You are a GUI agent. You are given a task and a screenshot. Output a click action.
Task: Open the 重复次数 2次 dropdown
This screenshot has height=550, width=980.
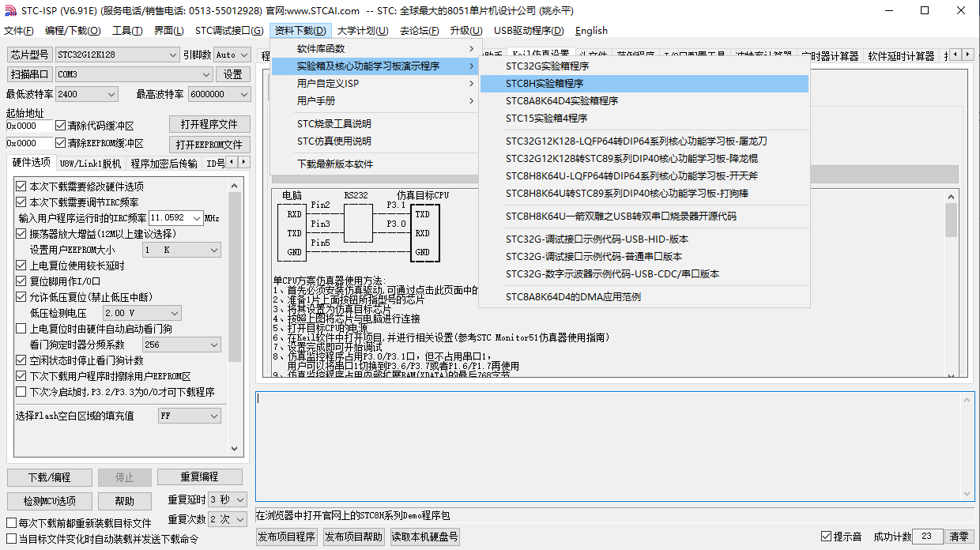[x=229, y=519]
